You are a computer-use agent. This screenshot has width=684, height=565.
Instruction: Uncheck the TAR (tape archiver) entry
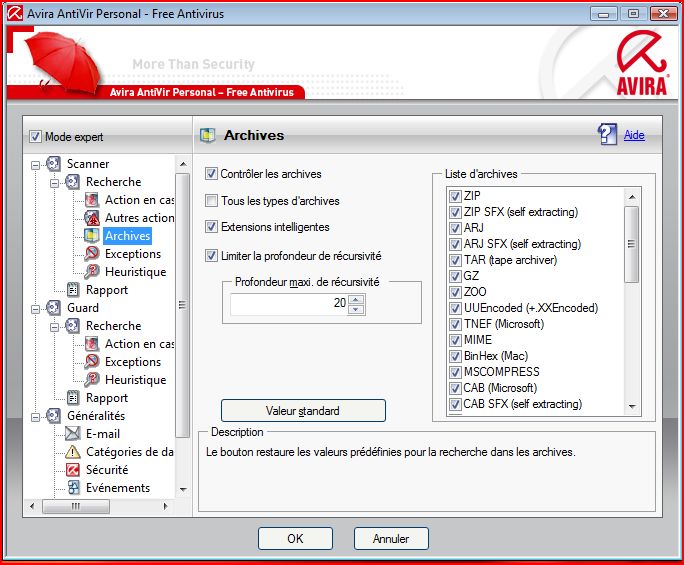click(x=455, y=260)
